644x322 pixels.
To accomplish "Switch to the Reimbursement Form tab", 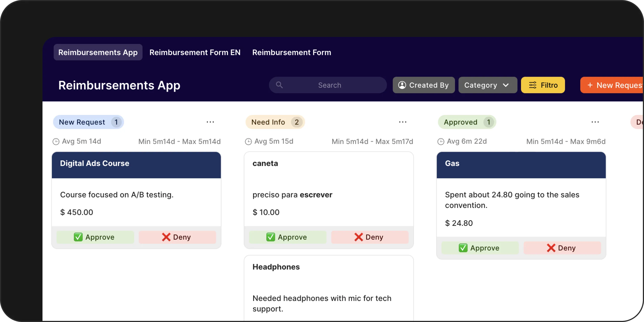I will click(292, 52).
